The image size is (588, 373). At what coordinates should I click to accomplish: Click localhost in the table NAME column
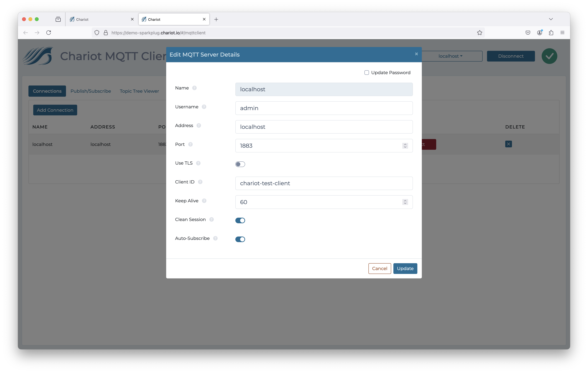(42, 144)
